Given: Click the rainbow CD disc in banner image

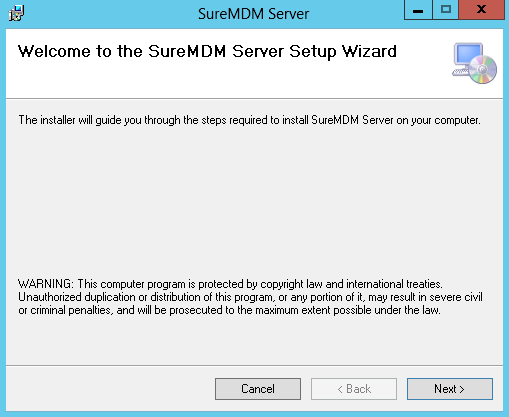Looking at the screenshot, I should [483, 70].
